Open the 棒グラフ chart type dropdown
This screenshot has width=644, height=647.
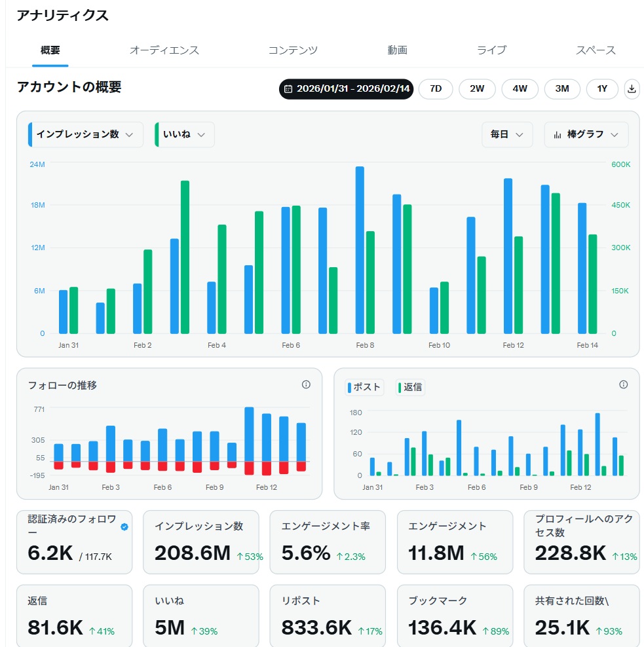[x=586, y=135]
